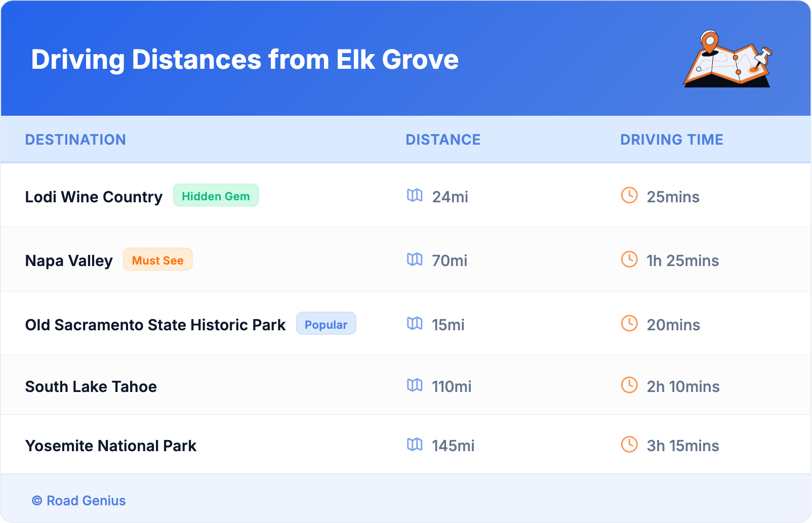Image resolution: width=812 pixels, height=523 pixels.
Task: Select the clock icon next to 1h 25mins
Action: 629,259
